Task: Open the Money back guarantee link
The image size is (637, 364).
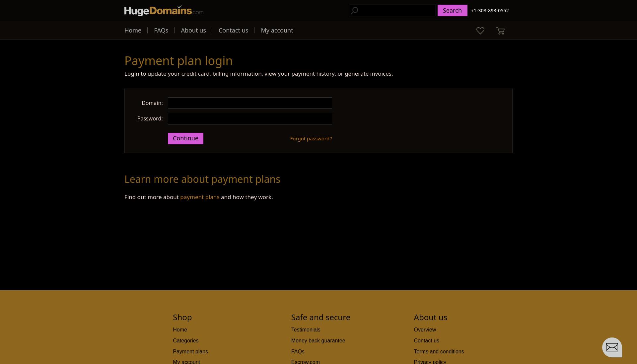Action: point(318,341)
